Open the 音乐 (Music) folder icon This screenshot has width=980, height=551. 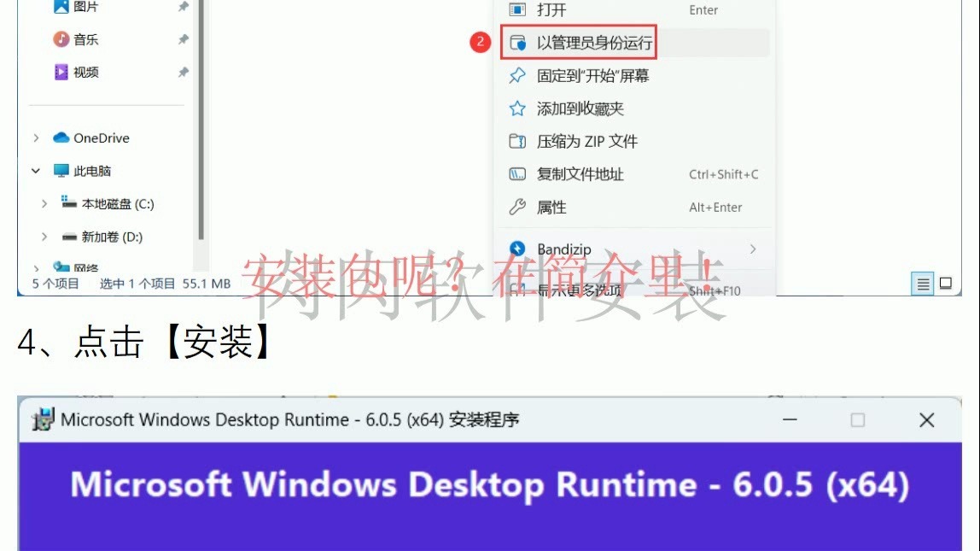pyautogui.click(x=60, y=38)
